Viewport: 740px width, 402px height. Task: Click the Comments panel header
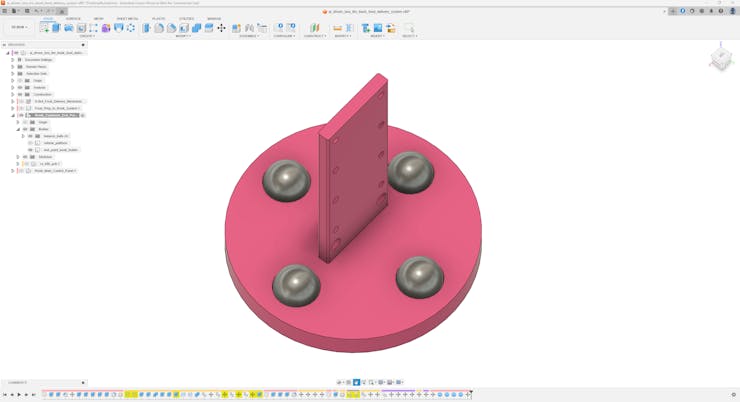tap(40, 382)
